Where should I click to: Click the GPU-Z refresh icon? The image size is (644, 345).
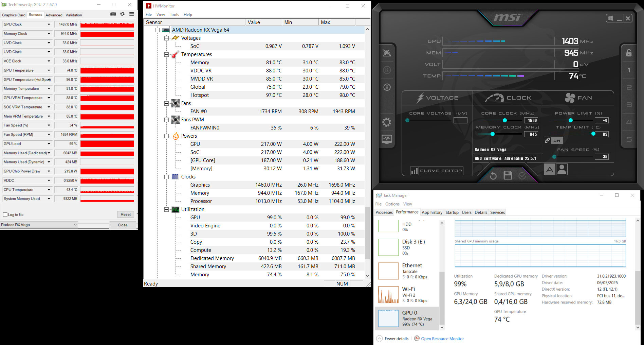(122, 14)
